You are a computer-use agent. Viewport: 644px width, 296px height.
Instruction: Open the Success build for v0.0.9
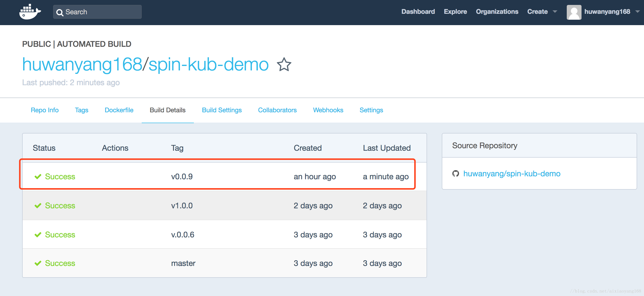click(x=60, y=177)
